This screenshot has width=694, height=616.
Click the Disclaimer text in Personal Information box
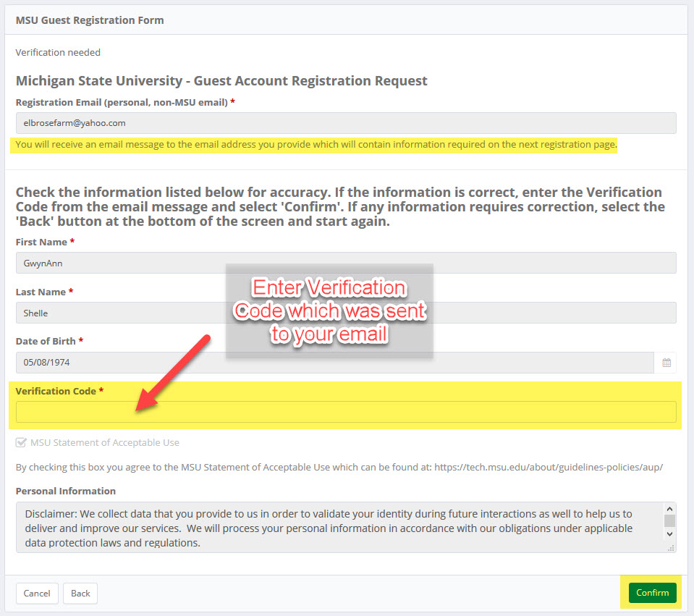[329, 528]
